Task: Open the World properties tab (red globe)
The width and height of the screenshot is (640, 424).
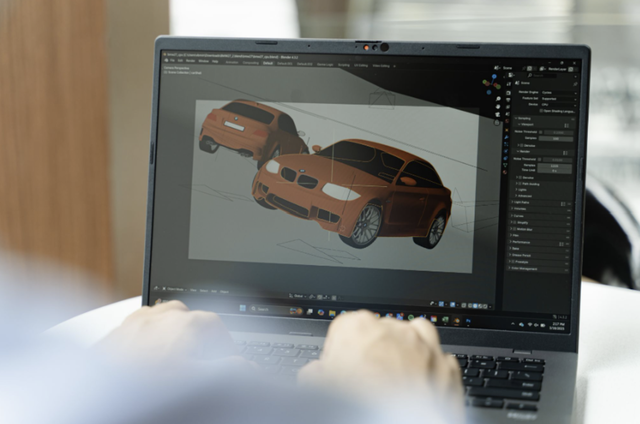Action: [x=507, y=121]
